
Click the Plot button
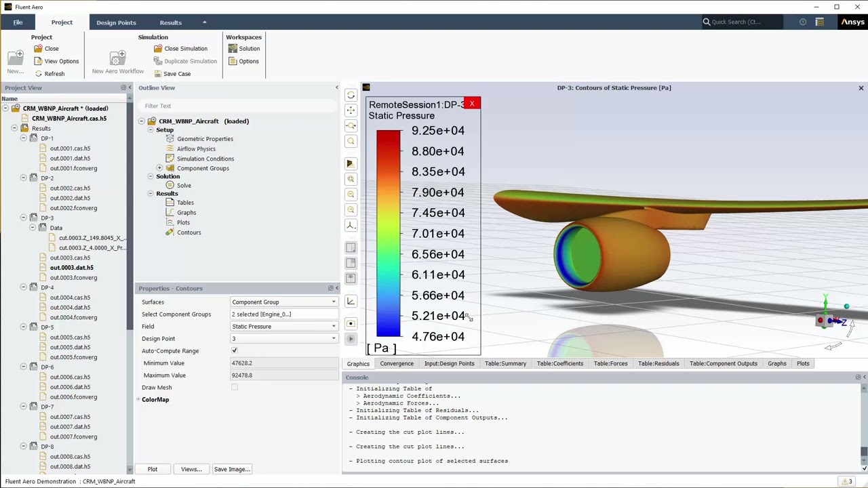[153, 469]
